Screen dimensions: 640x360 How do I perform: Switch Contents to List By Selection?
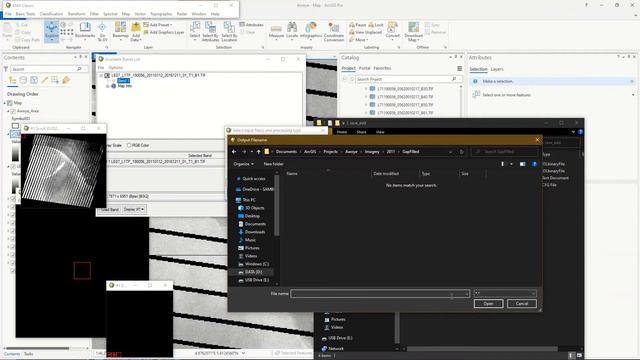[34, 80]
